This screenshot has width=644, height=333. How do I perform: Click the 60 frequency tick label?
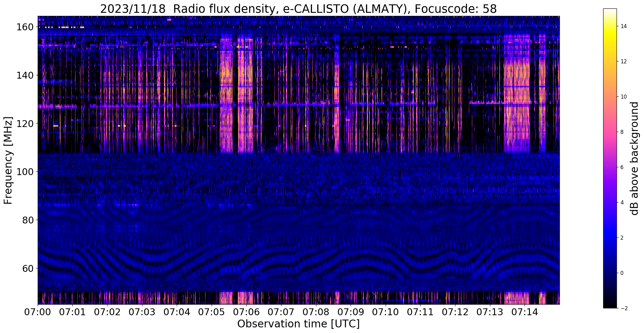coord(28,268)
